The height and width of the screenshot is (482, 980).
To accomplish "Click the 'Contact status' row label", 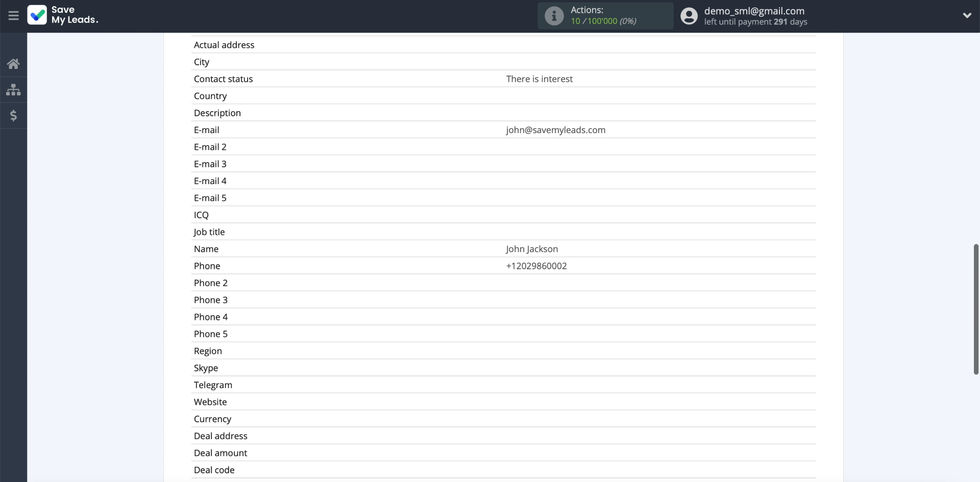I will coord(223,79).
